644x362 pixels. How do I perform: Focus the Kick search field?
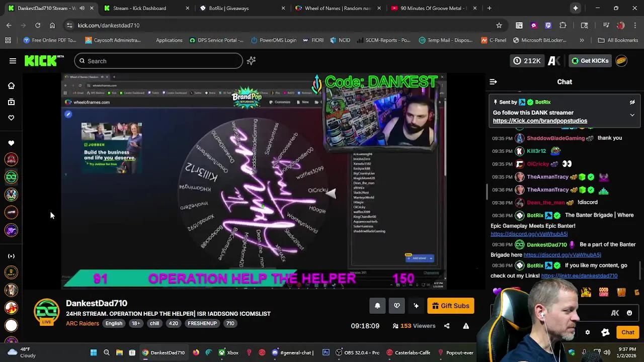158,61
